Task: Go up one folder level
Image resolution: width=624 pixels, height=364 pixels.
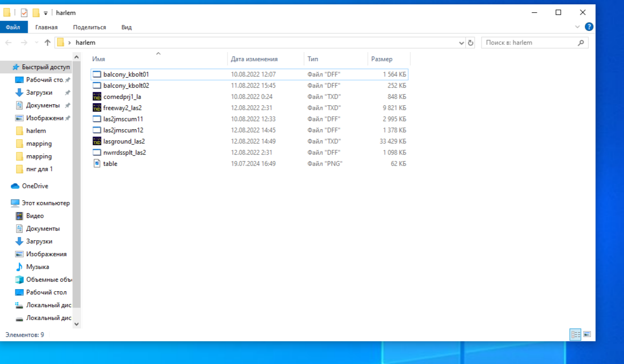Action: (x=47, y=43)
